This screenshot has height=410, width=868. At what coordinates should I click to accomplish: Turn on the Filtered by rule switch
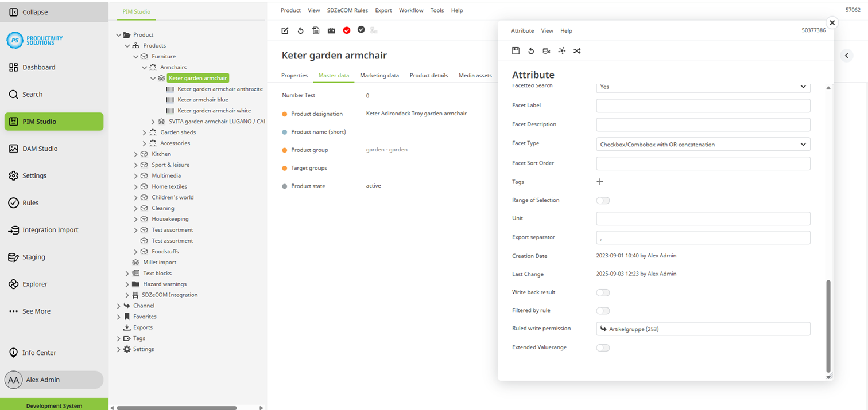(x=603, y=311)
